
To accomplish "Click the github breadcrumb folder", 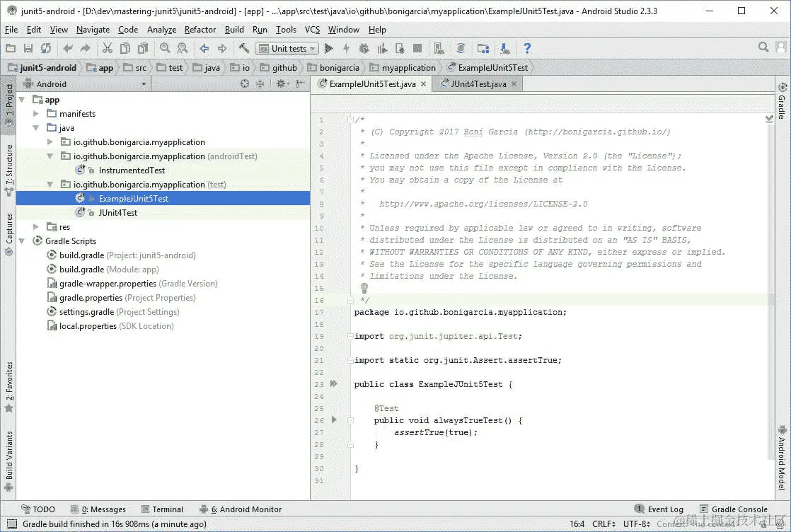I will (279, 68).
